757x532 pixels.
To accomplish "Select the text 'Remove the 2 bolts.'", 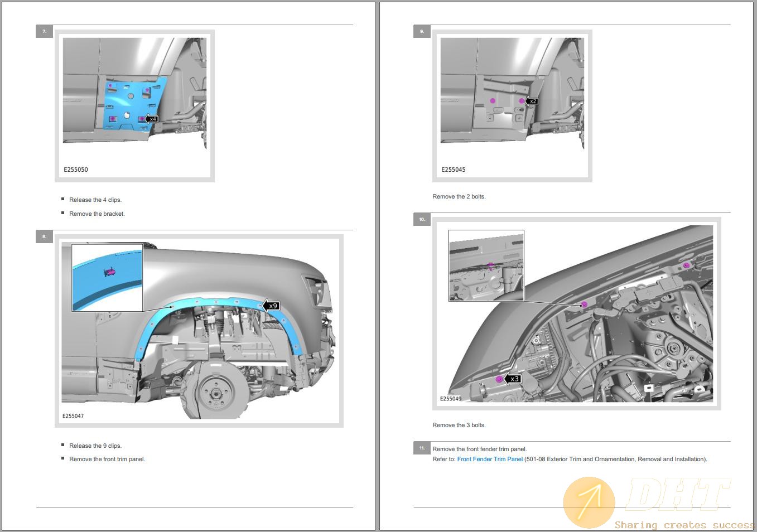I will (459, 197).
